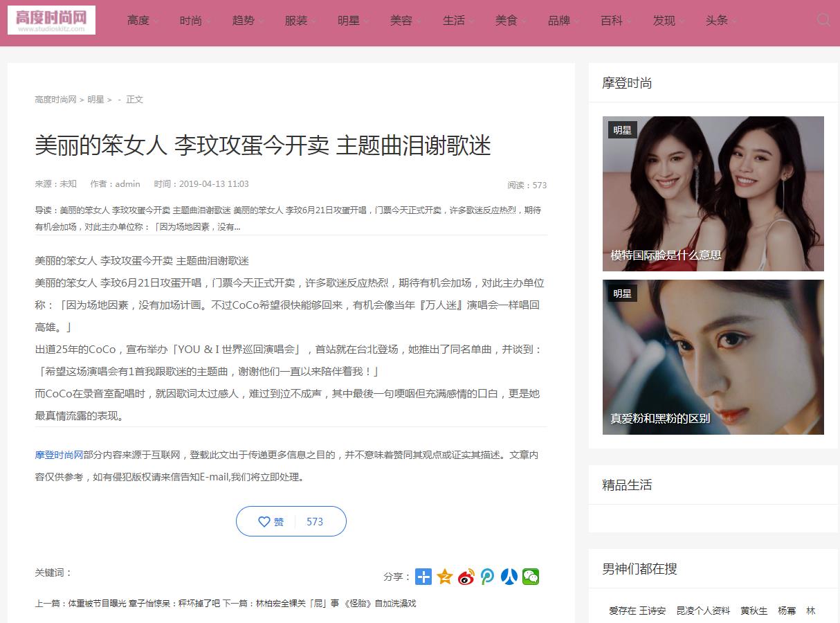Open next article 林柏宏全裸关「屁」事
The image size is (840, 623).
(x=336, y=604)
